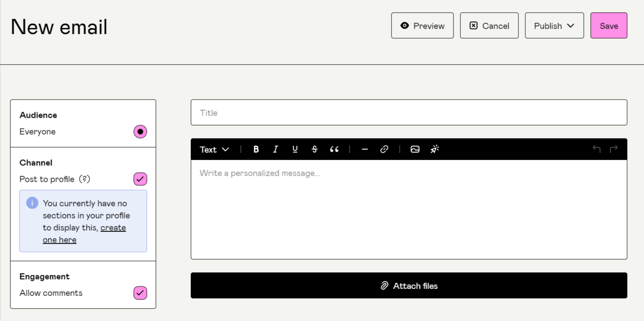
Task: Apply italic formatting
Action: pyautogui.click(x=275, y=149)
